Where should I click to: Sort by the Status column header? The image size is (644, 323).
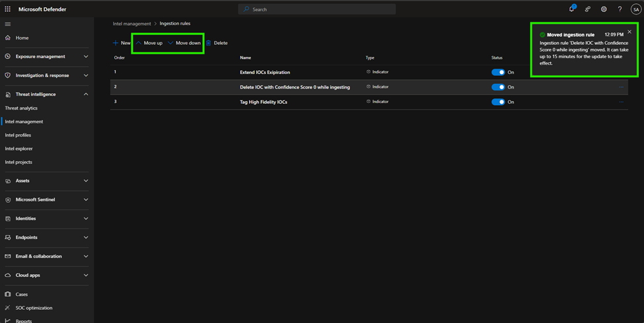(497, 57)
